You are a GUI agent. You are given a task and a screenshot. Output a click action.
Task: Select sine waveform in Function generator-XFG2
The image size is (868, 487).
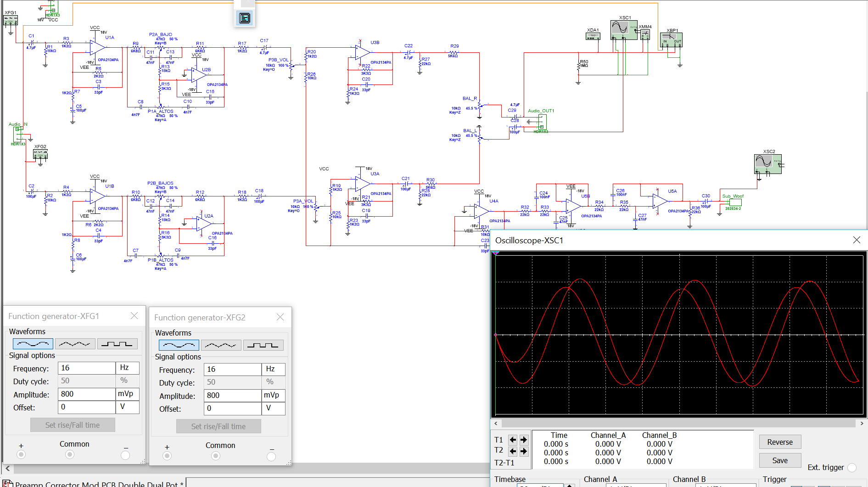point(179,345)
